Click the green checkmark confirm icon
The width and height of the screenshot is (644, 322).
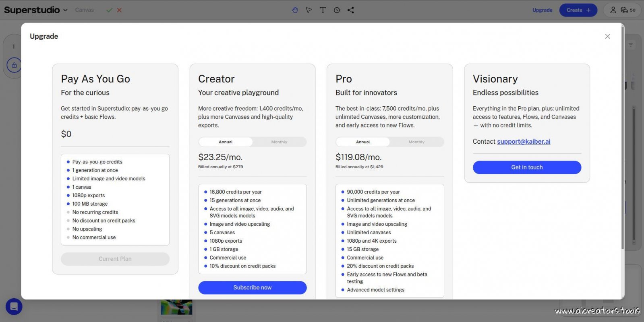[109, 10]
